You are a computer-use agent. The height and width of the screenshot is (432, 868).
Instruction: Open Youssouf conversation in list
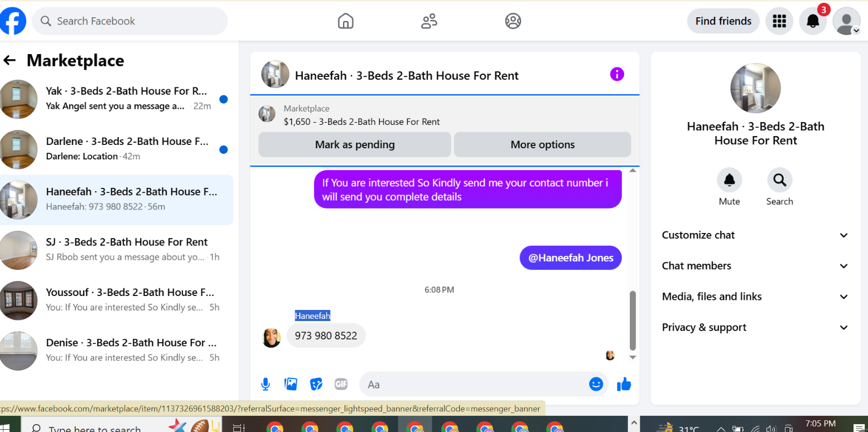[117, 300]
